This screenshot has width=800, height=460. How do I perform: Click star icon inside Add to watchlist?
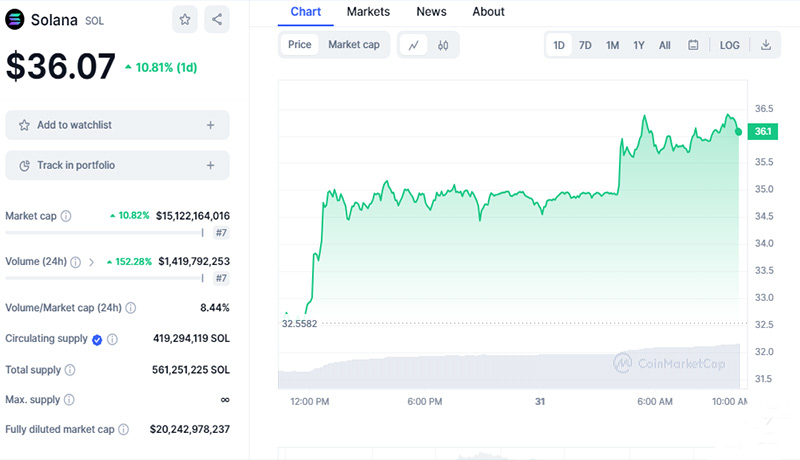click(x=24, y=125)
